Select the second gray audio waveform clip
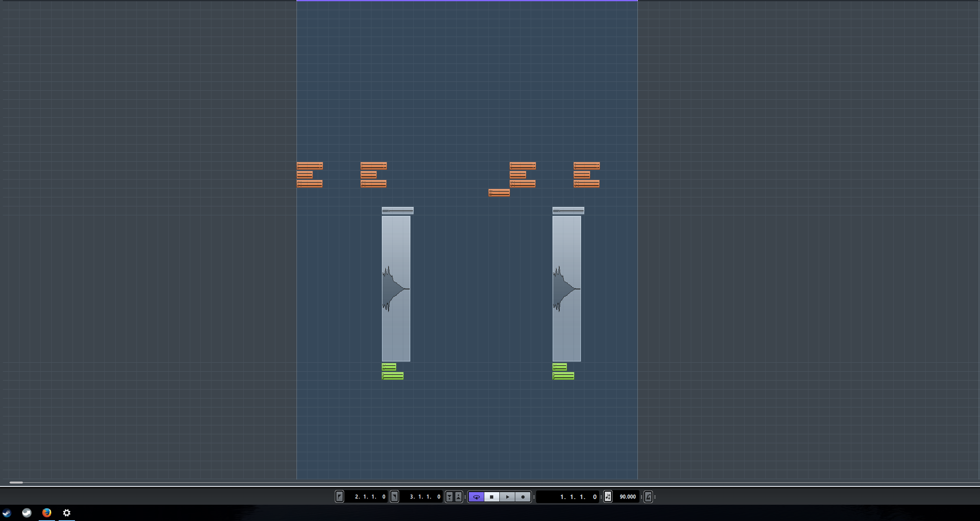Screen dimensions: 980x521 coord(567,288)
